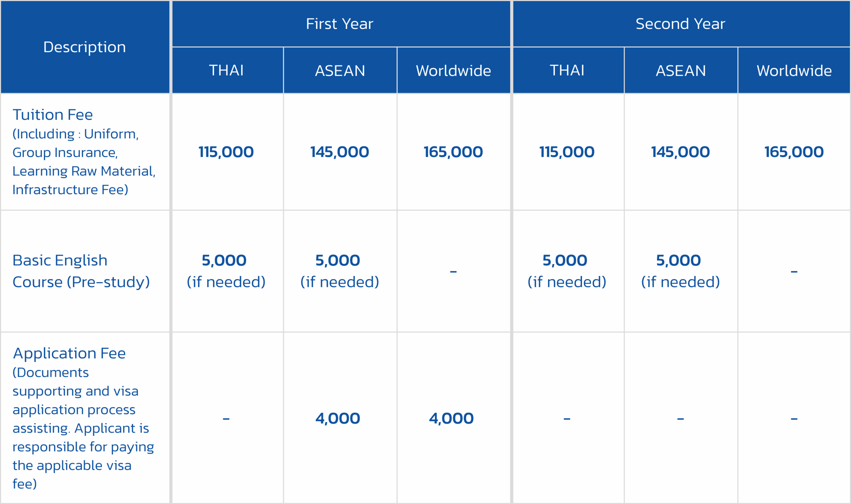
Task: Select First Year THAI tuition 115,000
Action: (226, 152)
